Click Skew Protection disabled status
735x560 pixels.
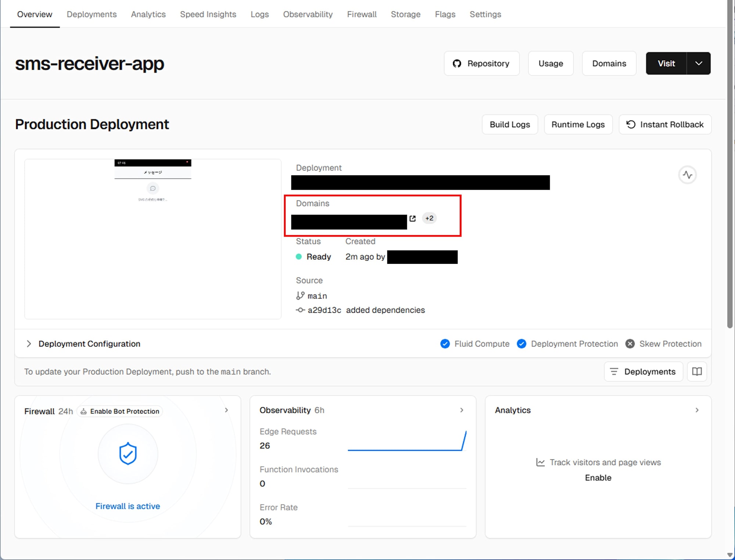[663, 344]
